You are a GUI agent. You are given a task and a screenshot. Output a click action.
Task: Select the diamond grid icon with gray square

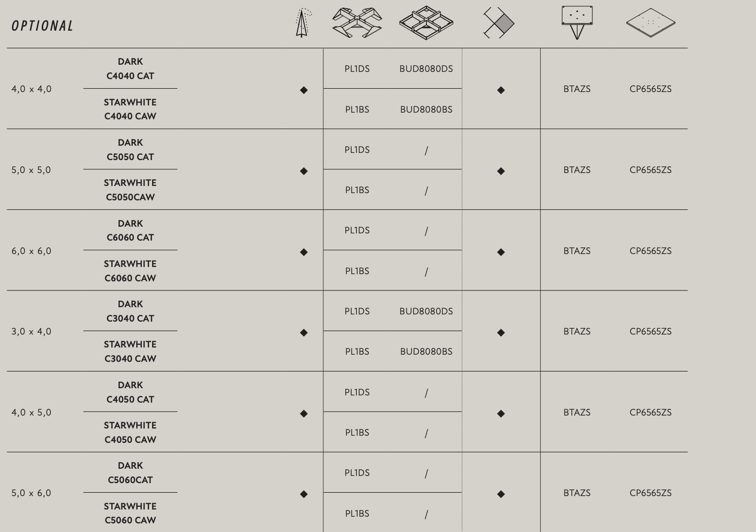[x=499, y=23]
